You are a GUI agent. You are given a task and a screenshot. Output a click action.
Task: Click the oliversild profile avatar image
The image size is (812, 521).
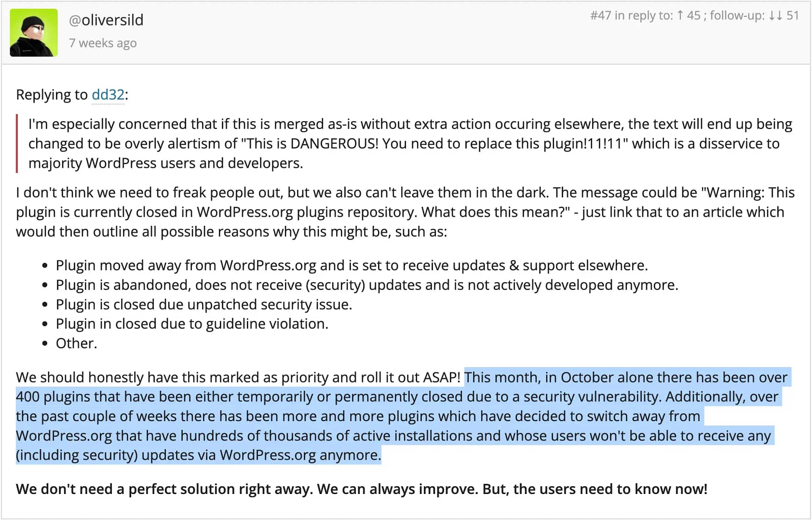click(34, 33)
